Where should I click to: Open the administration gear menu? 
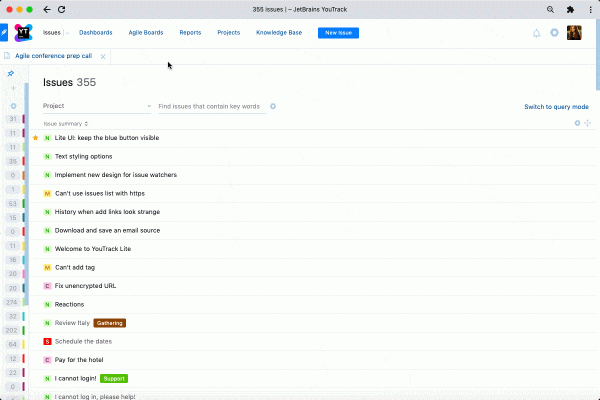[554, 33]
